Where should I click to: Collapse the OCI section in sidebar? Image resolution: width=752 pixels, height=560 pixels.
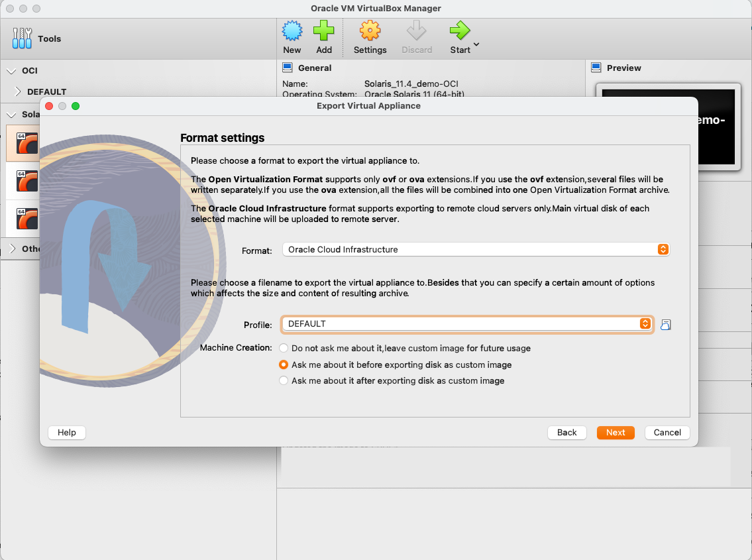[11, 70]
